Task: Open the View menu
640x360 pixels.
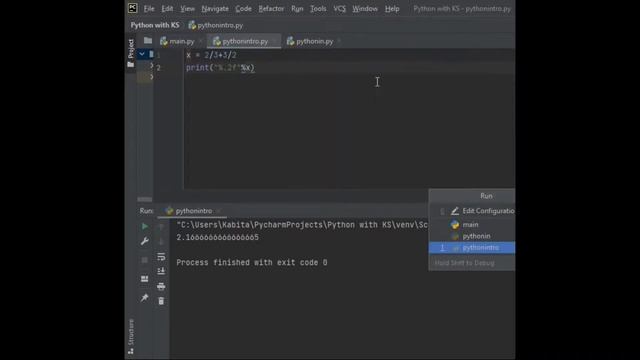Action: 187,9
